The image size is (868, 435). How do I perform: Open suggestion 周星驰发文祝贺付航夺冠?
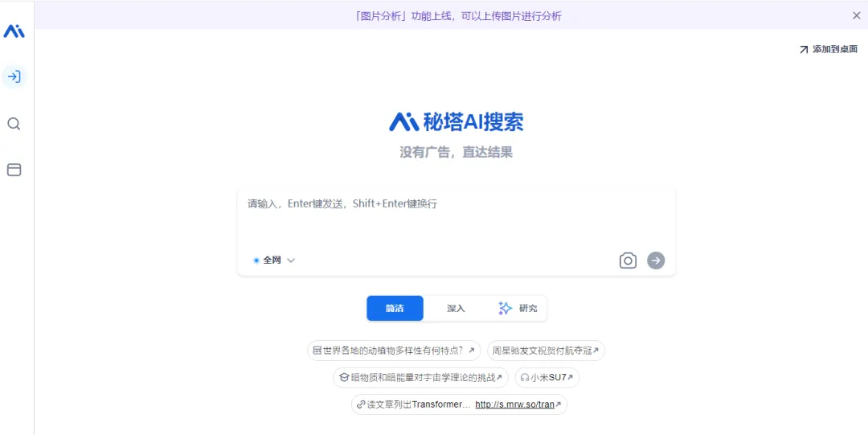coord(546,351)
